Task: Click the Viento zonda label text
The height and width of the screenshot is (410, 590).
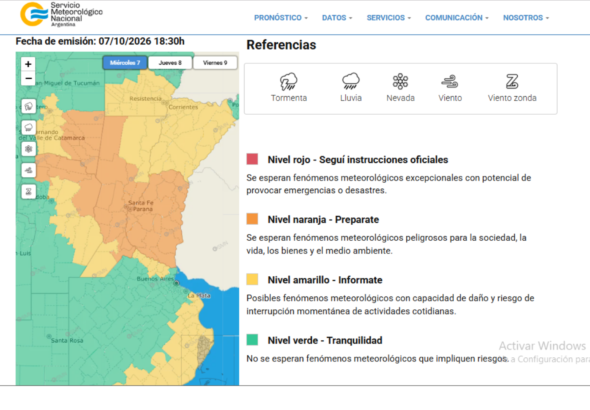Action: (512, 98)
